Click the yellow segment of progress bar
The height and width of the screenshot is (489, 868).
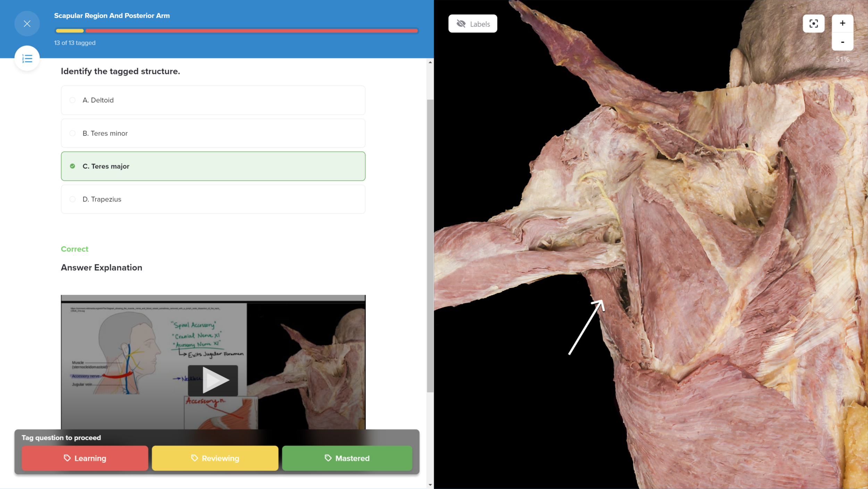tap(69, 31)
